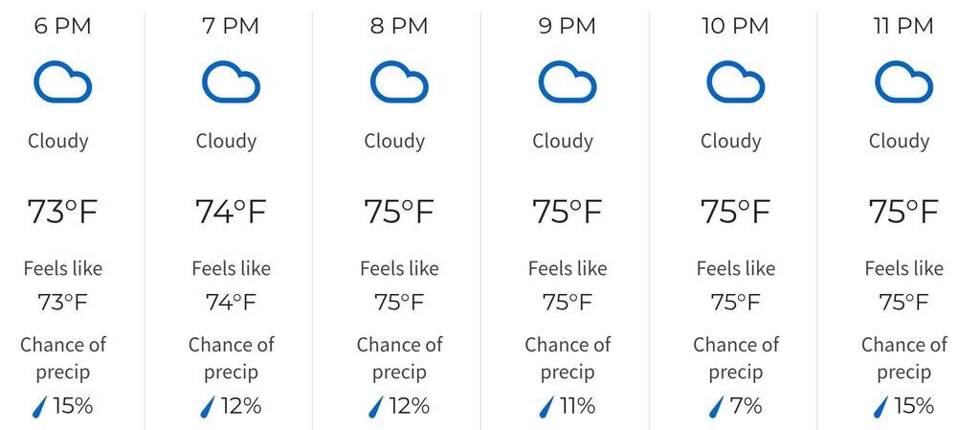Select the 11 PM hour heading
Image resolution: width=980 pixels, height=430 pixels.
[x=903, y=26]
